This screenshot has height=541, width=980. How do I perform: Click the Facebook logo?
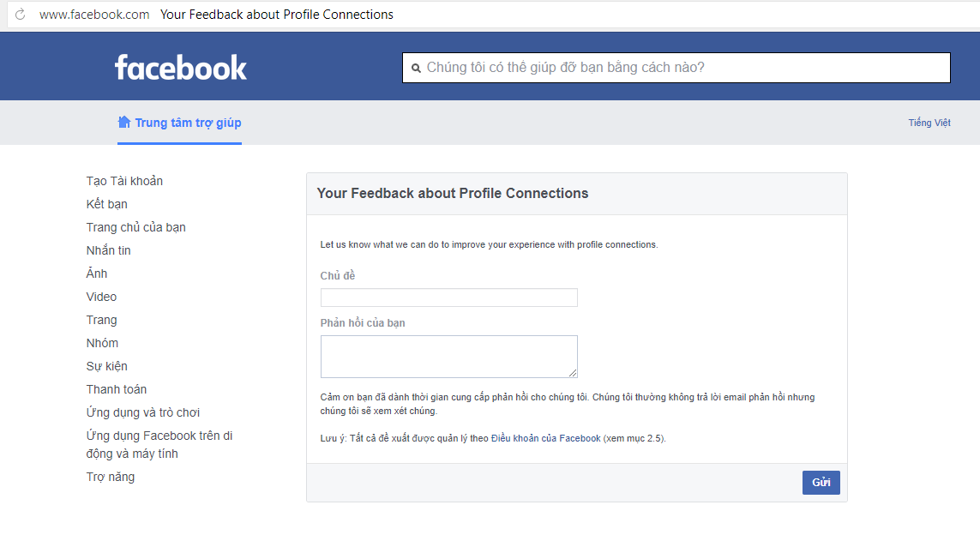[181, 68]
